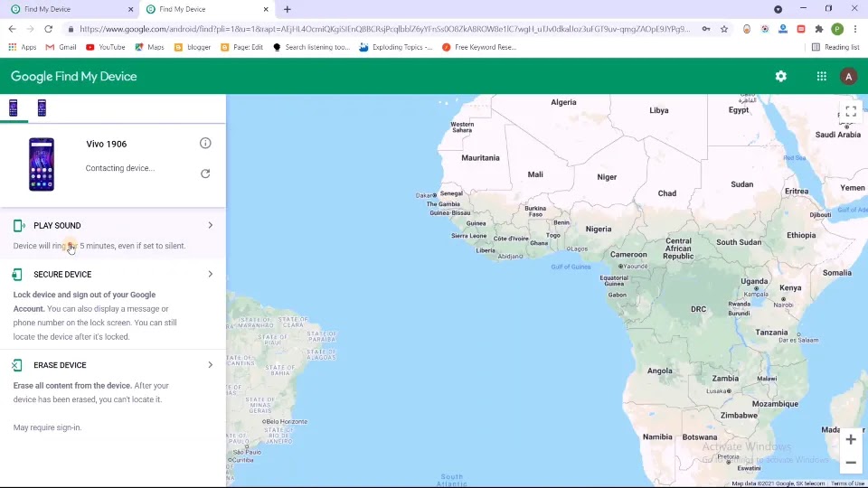Click the Vivo 1906 phone image

click(x=42, y=164)
